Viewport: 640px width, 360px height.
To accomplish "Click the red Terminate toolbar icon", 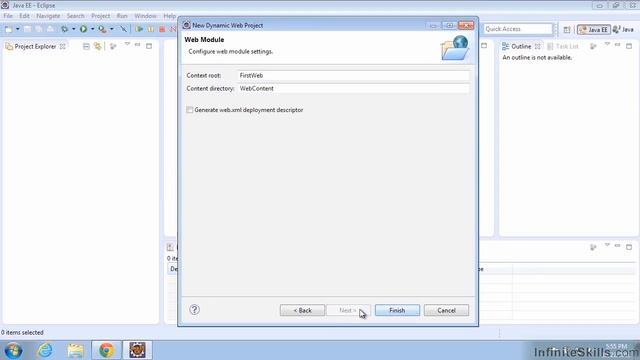I will tap(162, 29).
